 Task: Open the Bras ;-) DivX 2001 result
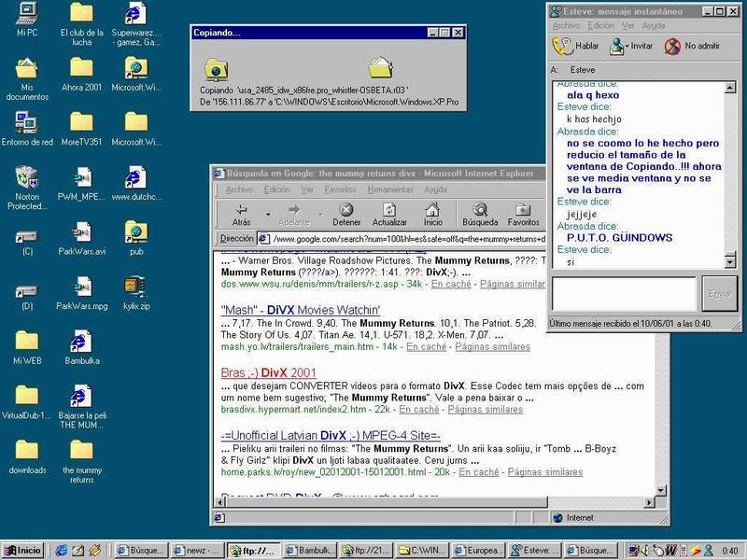[269, 372]
